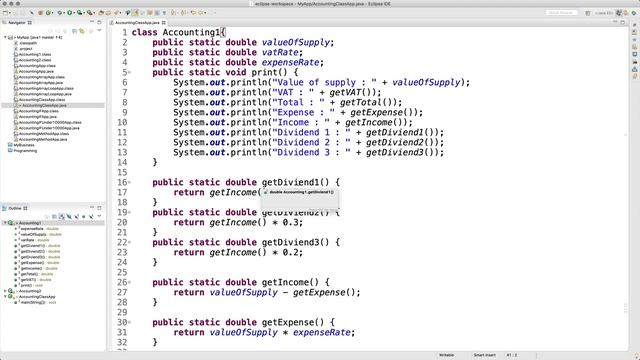Open Accounting1.class in Navigator
Image resolution: width=640 pixels, height=360 pixels.
point(35,54)
